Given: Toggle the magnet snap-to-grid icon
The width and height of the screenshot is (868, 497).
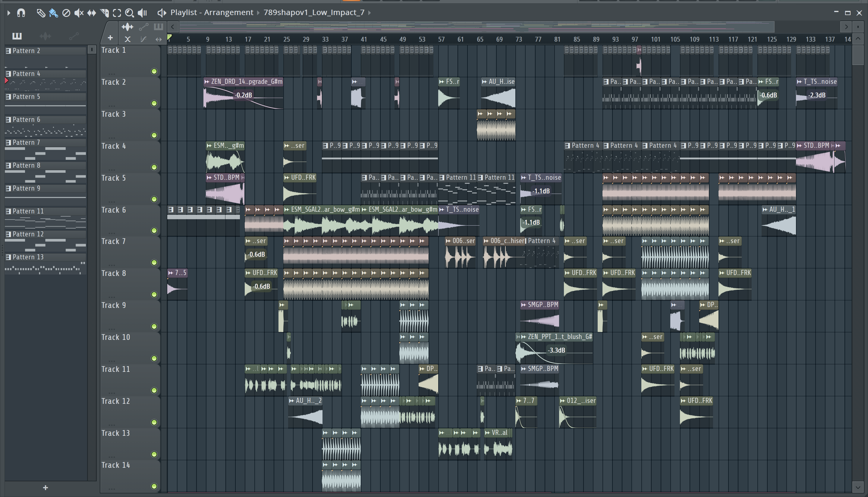Looking at the screenshot, I should coord(21,13).
